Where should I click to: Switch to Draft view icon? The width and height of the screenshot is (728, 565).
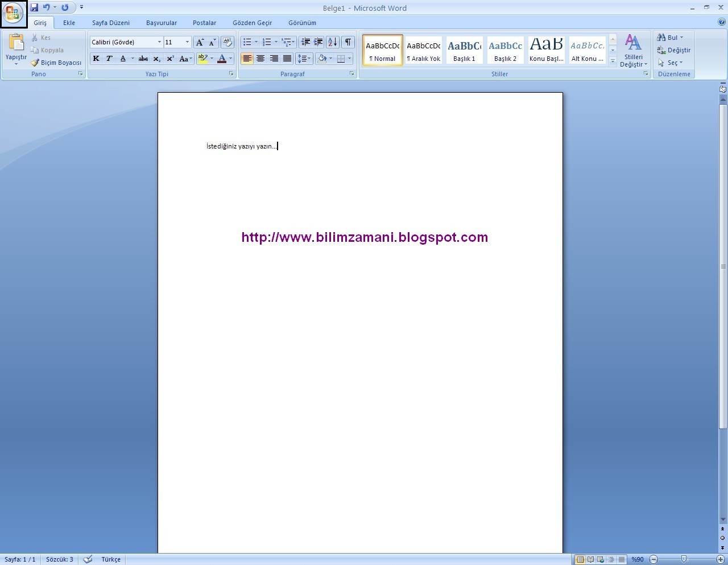pos(622,559)
